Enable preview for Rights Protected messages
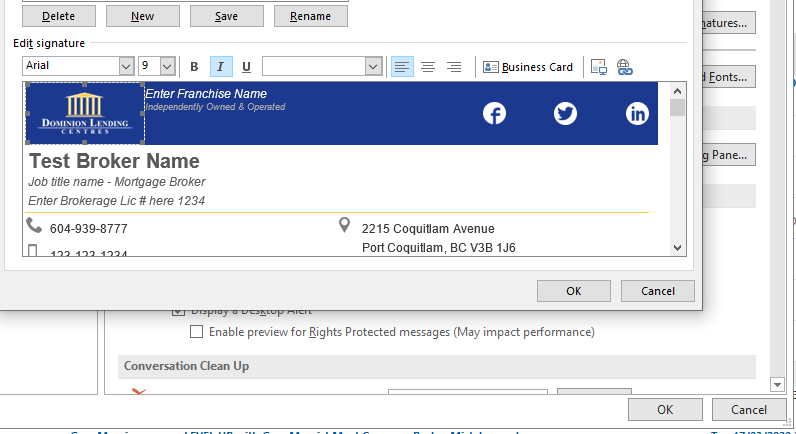796x434 pixels. pos(196,332)
